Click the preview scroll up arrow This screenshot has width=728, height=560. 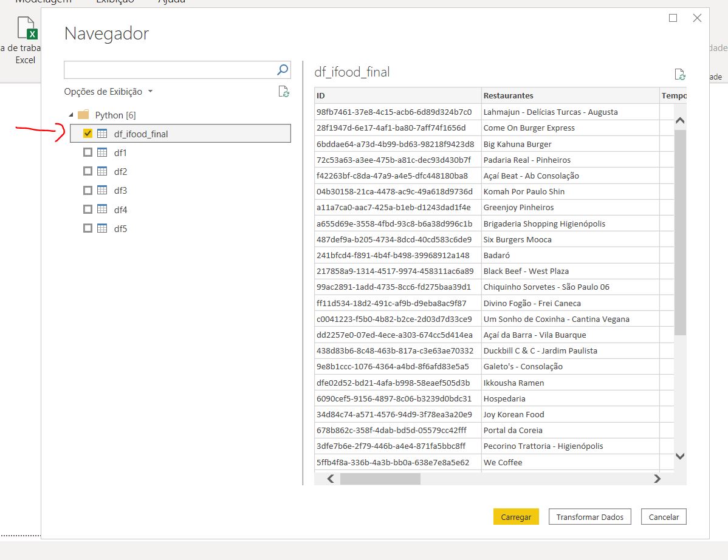[x=680, y=121]
